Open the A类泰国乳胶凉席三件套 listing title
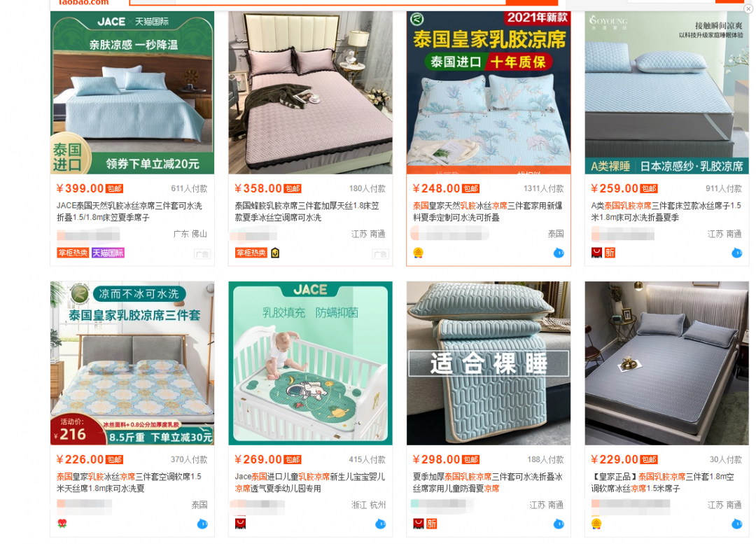Image resolution: width=756 pixels, height=544 pixels. point(666,211)
